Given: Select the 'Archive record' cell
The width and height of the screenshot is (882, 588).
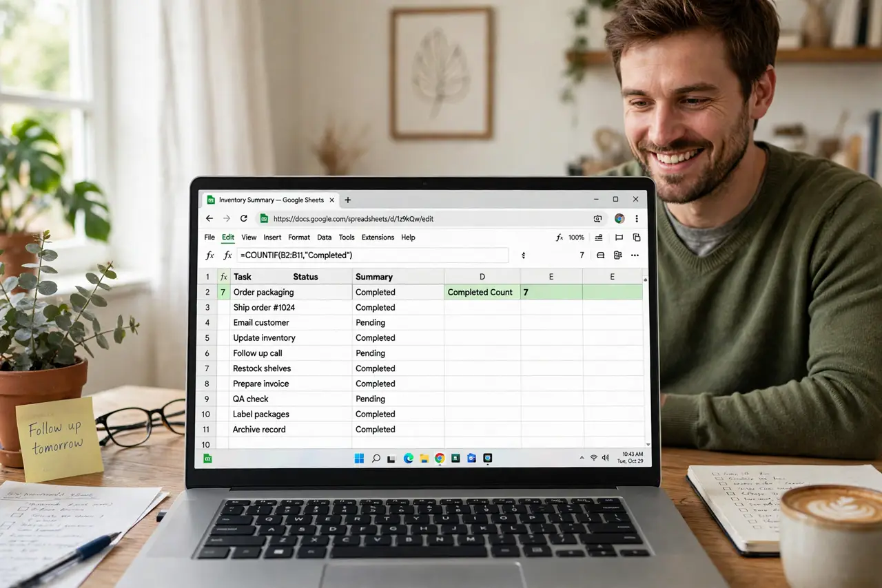Looking at the screenshot, I should coord(290,429).
